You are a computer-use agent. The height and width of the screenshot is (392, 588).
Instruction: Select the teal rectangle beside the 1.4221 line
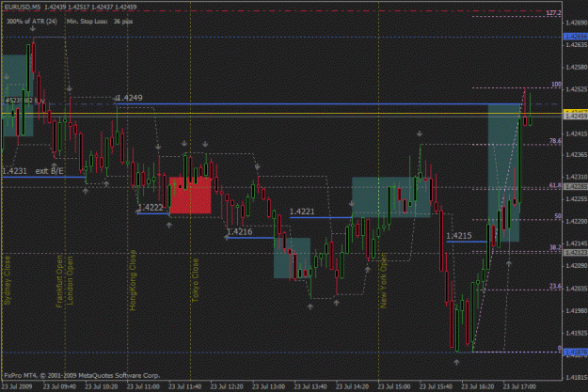click(391, 197)
